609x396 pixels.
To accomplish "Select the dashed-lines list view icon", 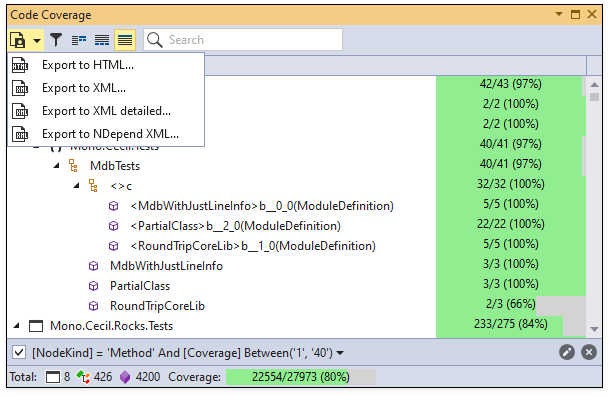I will point(102,40).
